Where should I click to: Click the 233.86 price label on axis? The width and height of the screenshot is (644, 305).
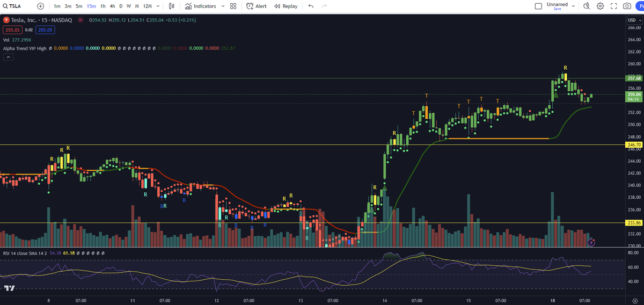tap(634, 222)
